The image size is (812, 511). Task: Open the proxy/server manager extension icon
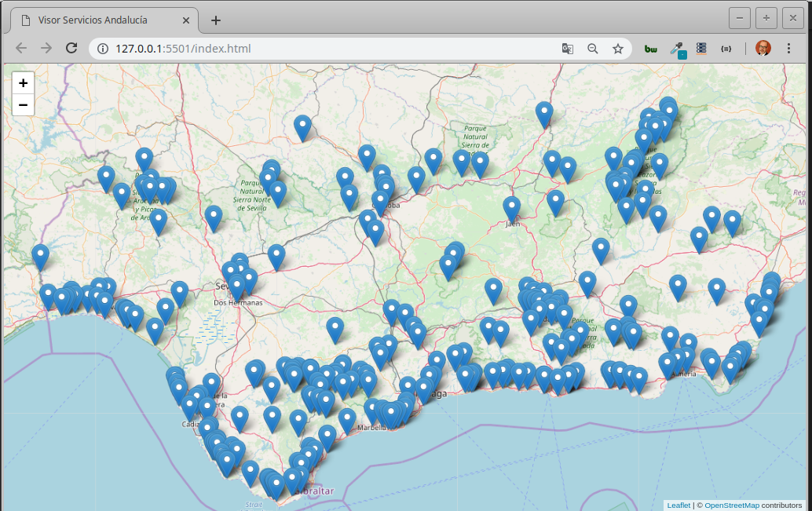701,48
